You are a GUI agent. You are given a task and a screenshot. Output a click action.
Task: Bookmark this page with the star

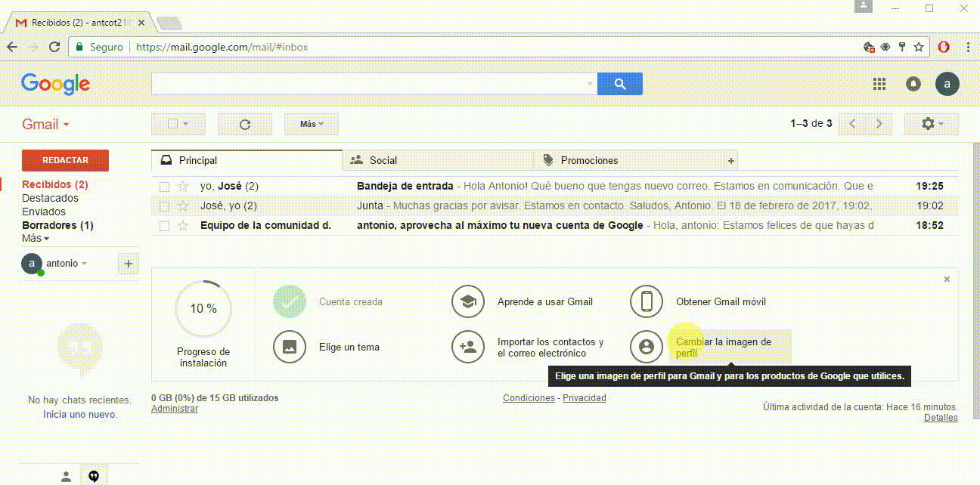(919, 47)
